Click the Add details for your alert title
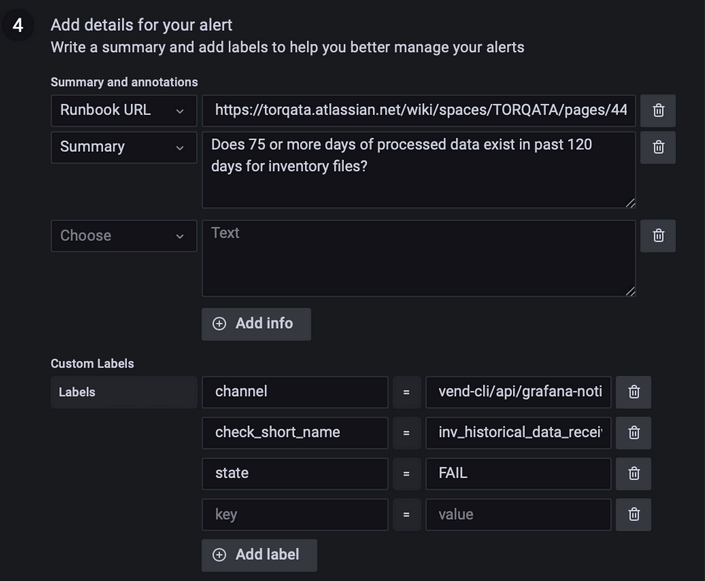This screenshot has height=581, width=705. [141, 25]
